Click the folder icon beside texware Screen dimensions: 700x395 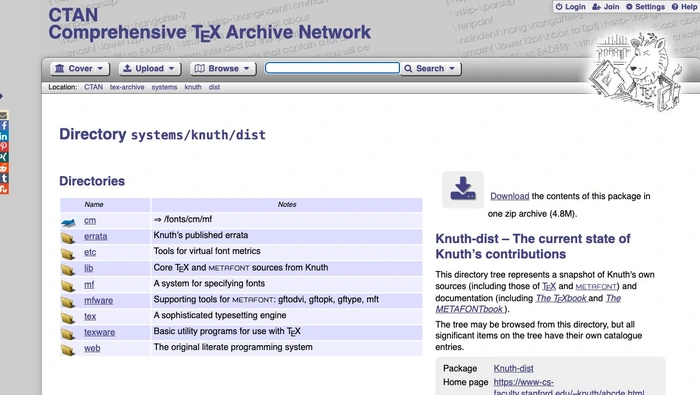[x=68, y=333]
